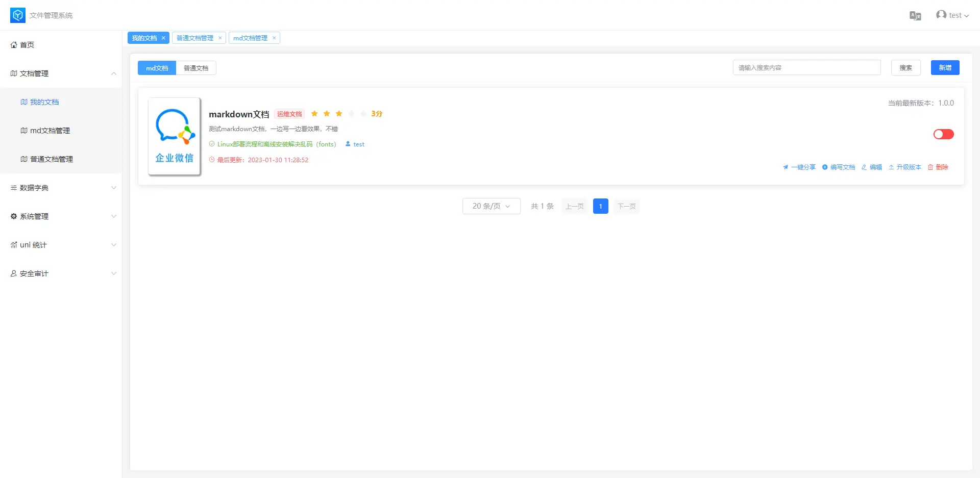This screenshot has width=980, height=478.
Task: Expand the 数据字典 sidebar menu
Action: coord(61,188)
